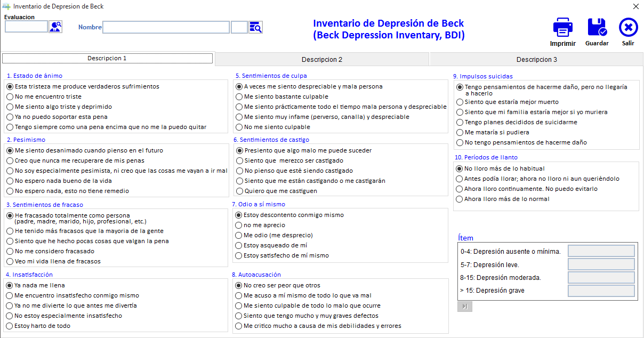Switch to Descripcion 3 tab
The height and width of the screenshot is (338, 644).
537,59
